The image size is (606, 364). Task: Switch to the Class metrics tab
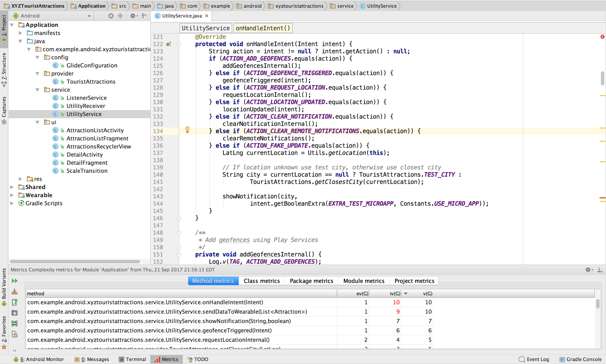pyautogui.click(x=261, y=281)
